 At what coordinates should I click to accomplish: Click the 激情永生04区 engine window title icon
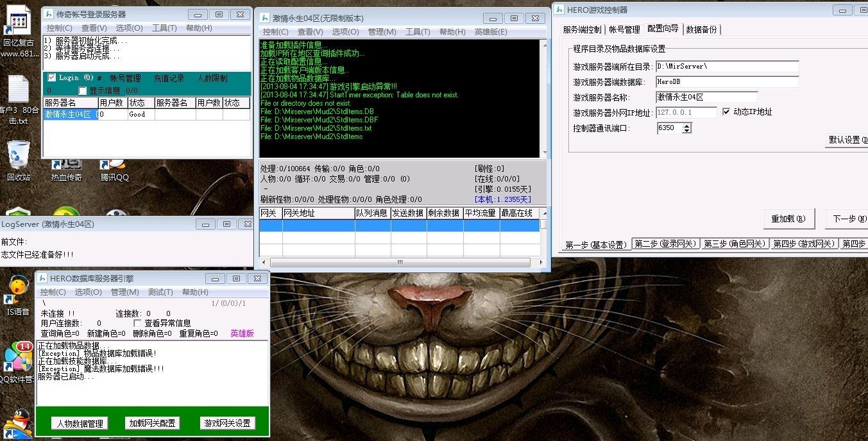(264, 18)
